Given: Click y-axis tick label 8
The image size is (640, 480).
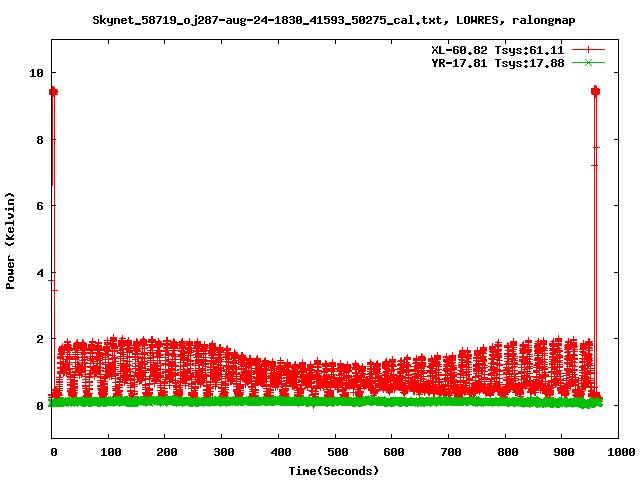Looking at the screenshot, I should tap(40, 140).
